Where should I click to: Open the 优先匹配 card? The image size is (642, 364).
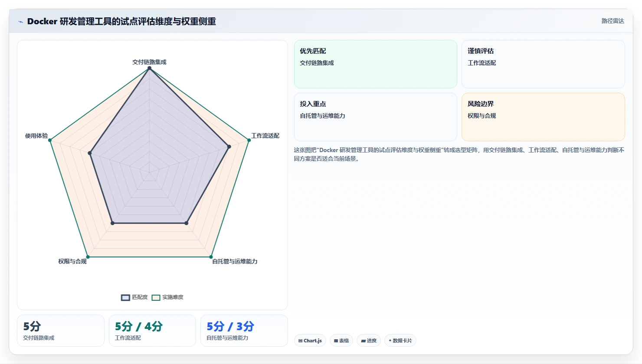tap(376, 64)
